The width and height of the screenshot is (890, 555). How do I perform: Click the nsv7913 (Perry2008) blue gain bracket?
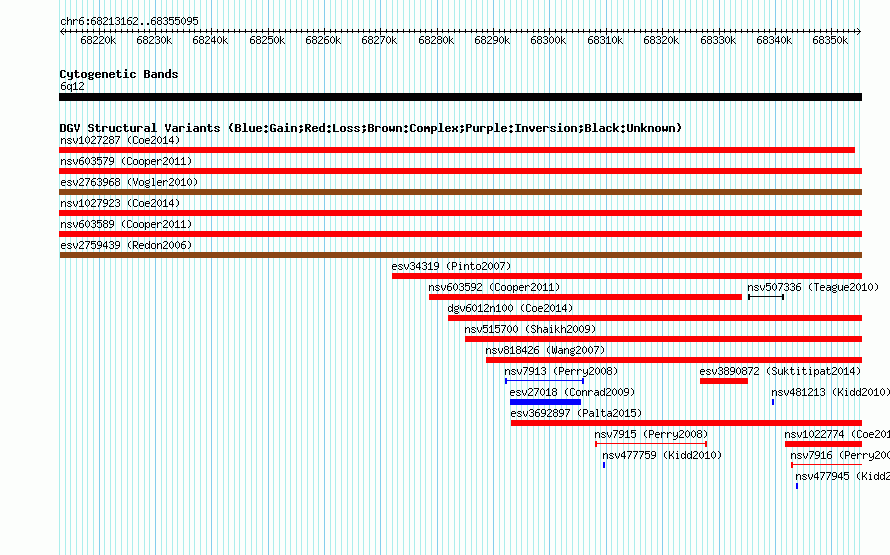pyautogui.click(x=544, y=381)
